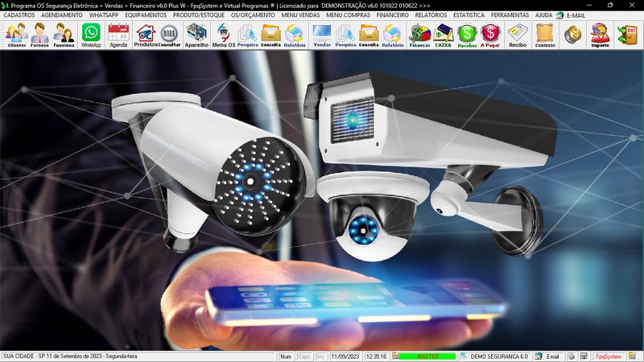Image resolution: width=644 pixels, height=362 pixels.
Task: Open the AGENDAMENTO menu
Action: coord(62,15)
